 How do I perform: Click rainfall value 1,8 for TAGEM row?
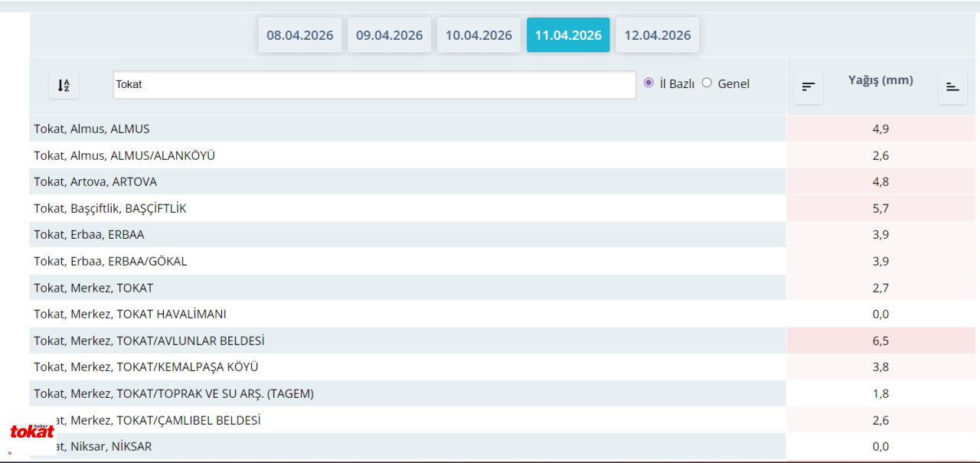point(880,393)
